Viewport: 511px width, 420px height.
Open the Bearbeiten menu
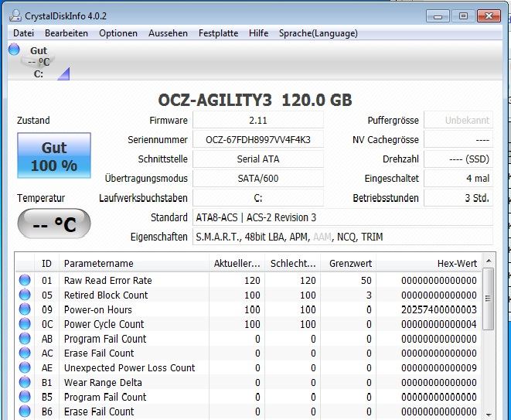(66, 33)
